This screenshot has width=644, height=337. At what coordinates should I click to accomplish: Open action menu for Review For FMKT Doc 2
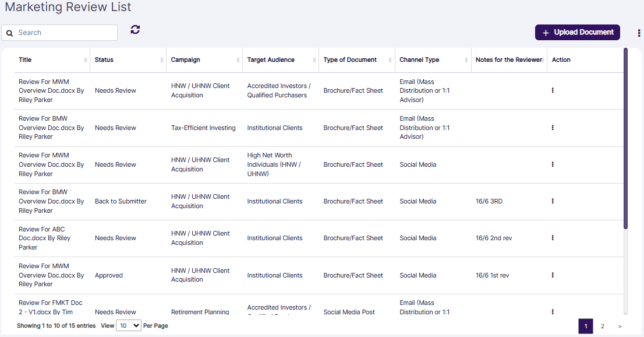click(x=552, y=311)
